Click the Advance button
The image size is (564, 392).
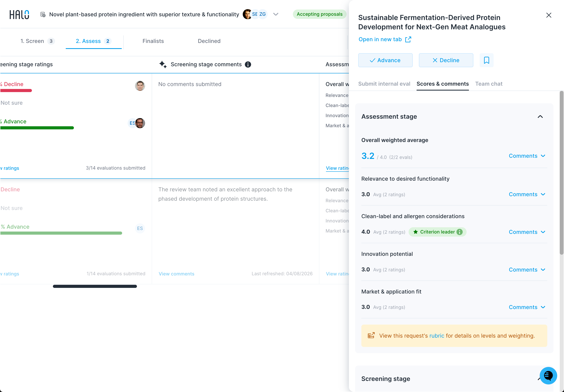pyautogui.click(x=385, y=60)
